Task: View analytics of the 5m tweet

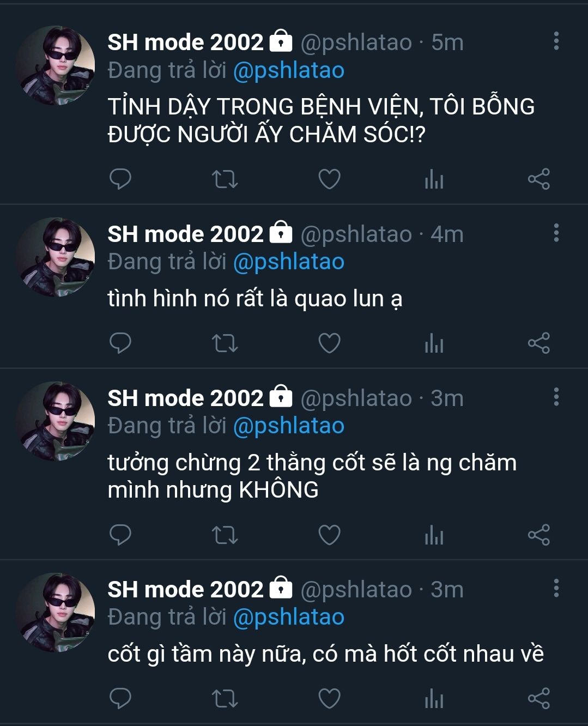Action: [x=434, y=179]
